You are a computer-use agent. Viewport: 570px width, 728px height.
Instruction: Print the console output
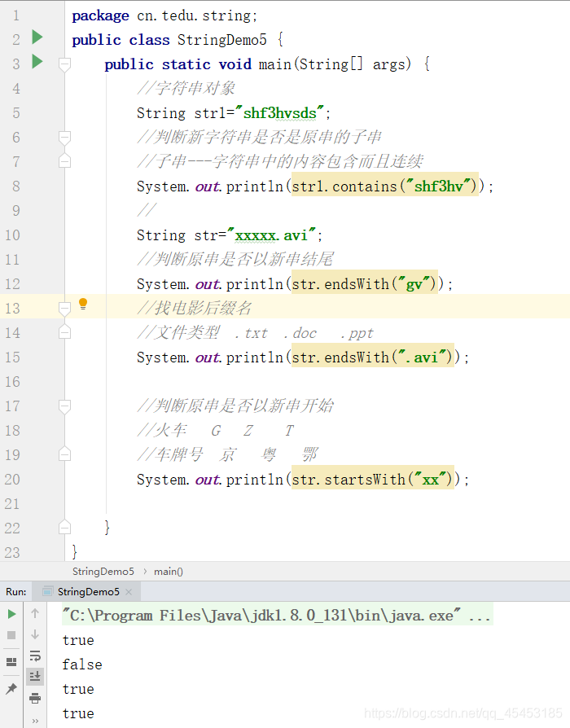click(35, 698)
